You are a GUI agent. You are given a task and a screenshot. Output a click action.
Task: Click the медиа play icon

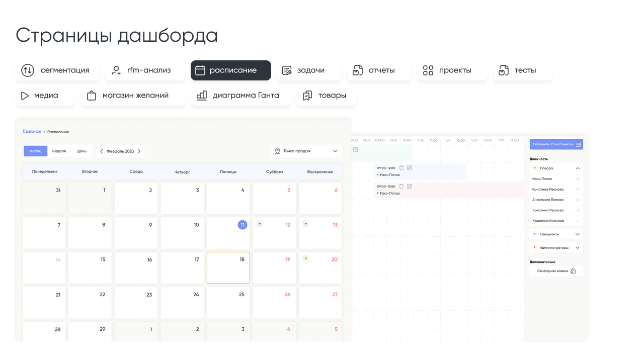click(25, 96)
